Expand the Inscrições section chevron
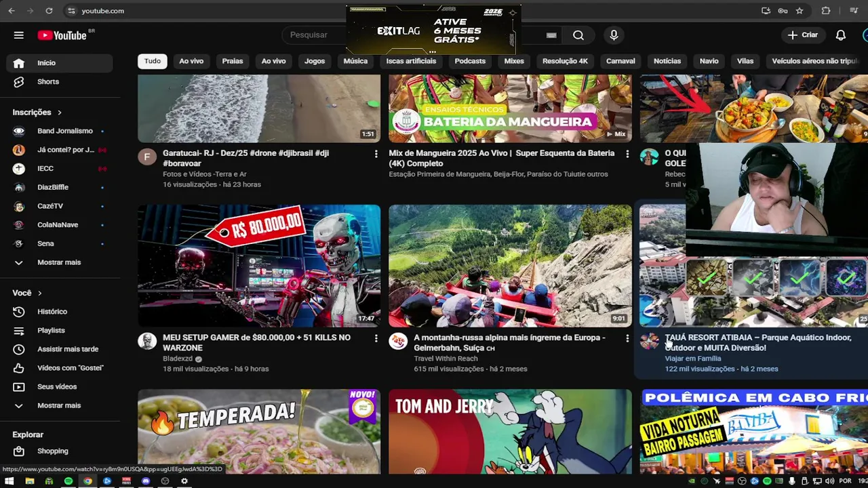This screenshot has height=488, width=868. point(59,113)
